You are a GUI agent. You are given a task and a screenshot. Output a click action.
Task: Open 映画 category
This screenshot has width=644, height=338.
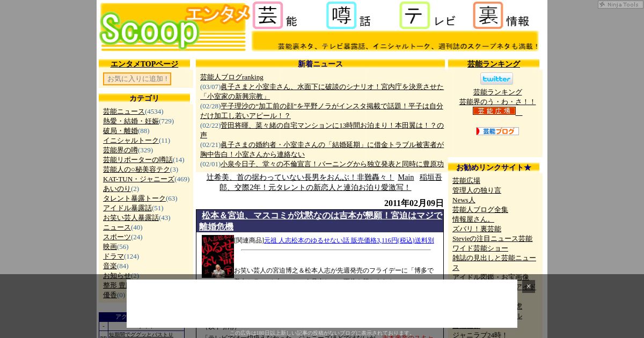coord(110,247)
